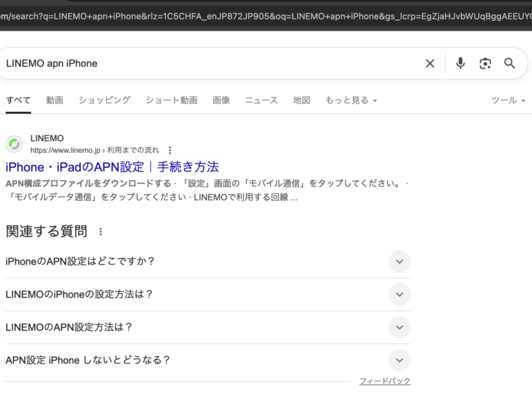Open image search with the camera lens icon

point(485,63)
